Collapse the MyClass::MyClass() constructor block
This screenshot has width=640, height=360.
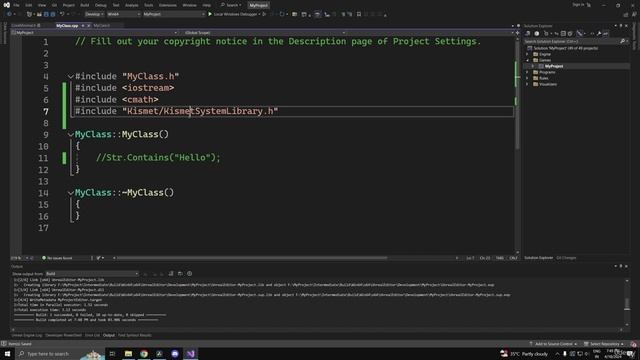click(71, 134)
